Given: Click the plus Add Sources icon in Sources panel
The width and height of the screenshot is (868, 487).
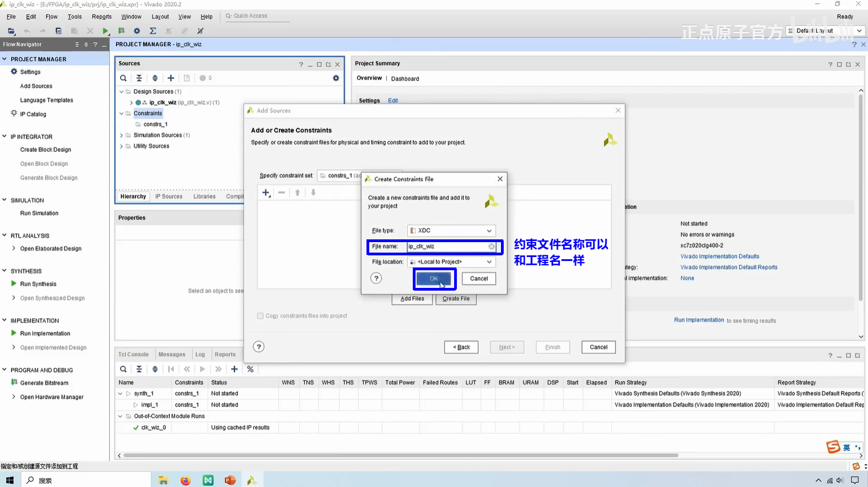Looking at the screenshot, I should [x=171, y=78].
